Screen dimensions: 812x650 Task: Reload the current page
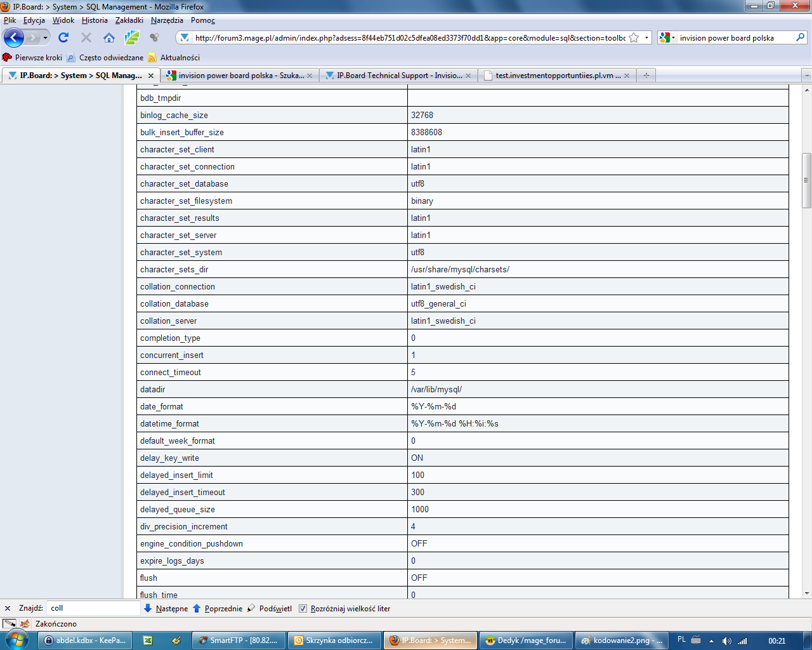tap(63, 38)
